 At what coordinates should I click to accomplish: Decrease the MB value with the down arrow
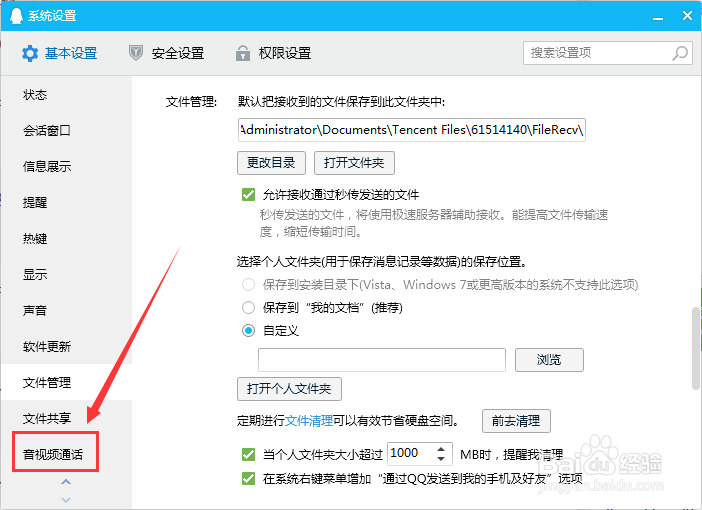441,459
